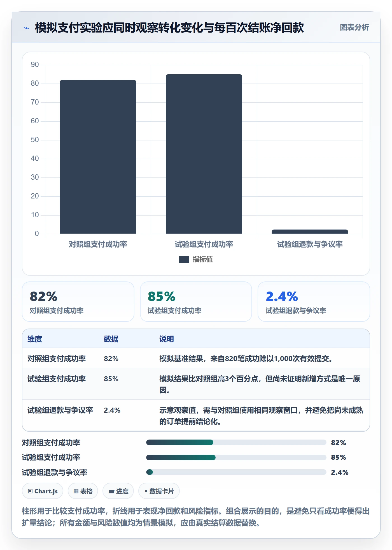Select the Chart.js tag chip
The height and width of the screenshot is (550, 392).
coord(43,491)
